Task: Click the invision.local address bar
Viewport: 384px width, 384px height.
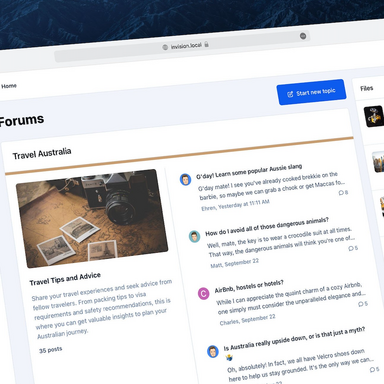Action: click(x=182, y=46)
